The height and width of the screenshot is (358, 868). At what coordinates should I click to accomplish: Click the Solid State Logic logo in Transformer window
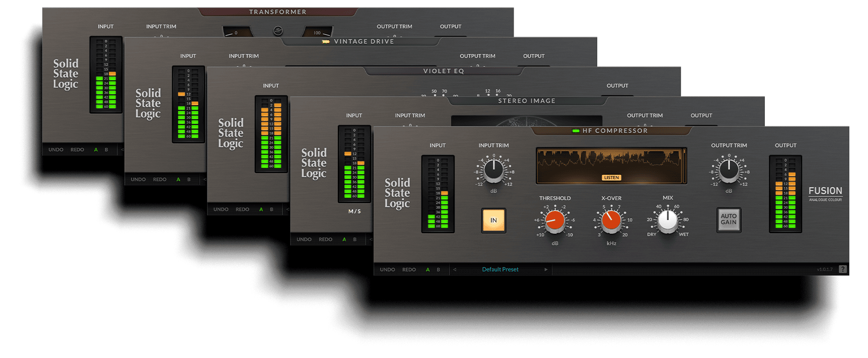pos(66,74)
